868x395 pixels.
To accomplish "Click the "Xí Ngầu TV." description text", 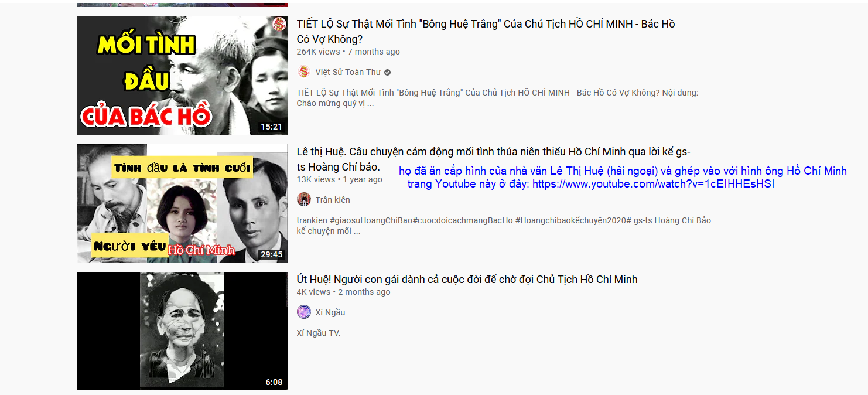I will click(319, 333).
